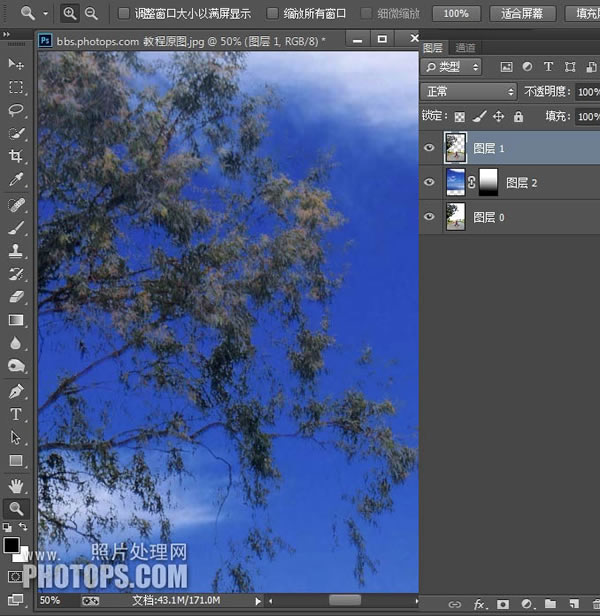Hide 图层 2 with its eye icon
The height and width of the screenshot is (616, 600).
(429, 182)
